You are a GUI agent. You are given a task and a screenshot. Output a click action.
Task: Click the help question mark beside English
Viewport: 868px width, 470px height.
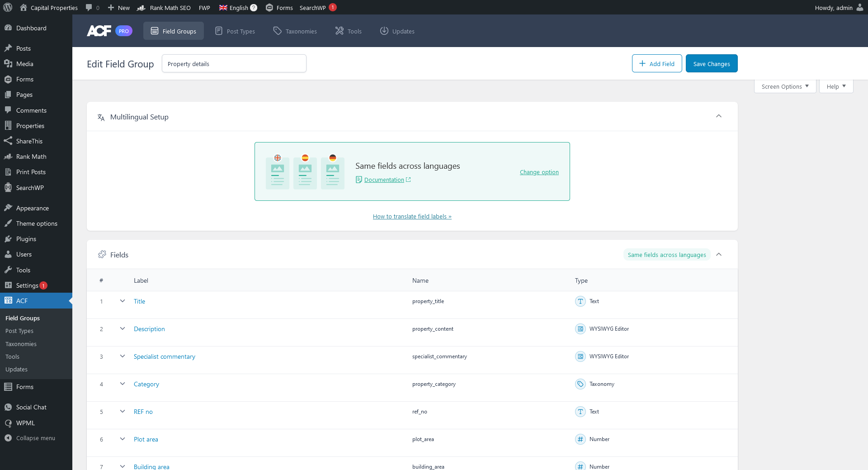tap(254, 8)
